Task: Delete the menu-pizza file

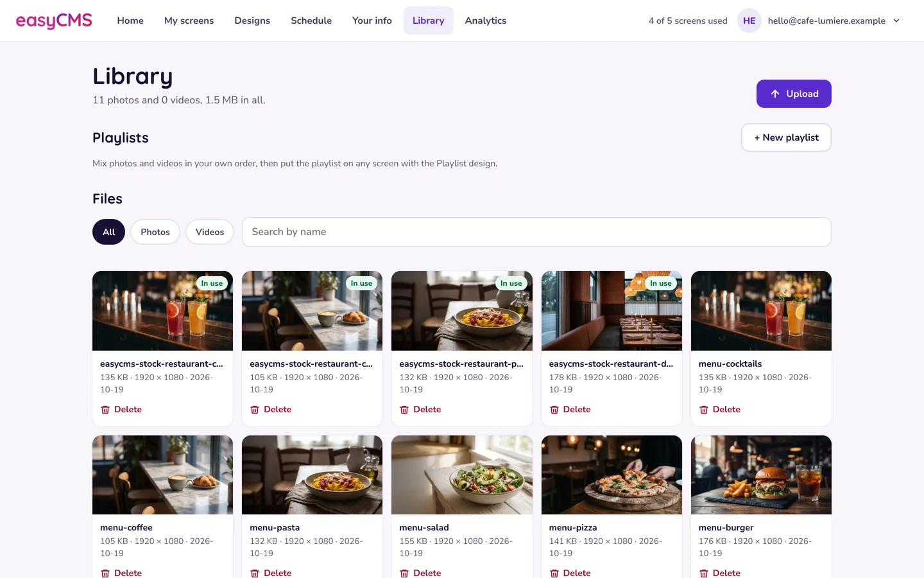Action: (570, 572)
